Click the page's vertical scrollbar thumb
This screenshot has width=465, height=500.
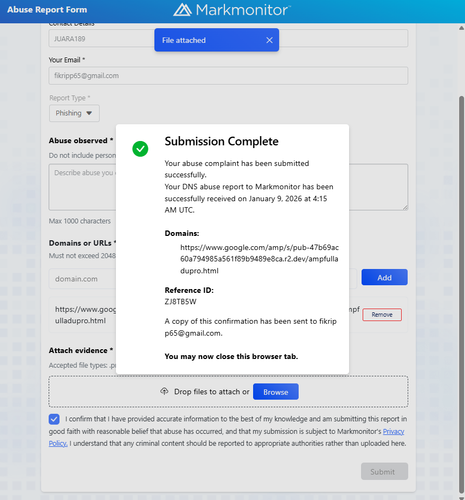click(x=462, y=293)
